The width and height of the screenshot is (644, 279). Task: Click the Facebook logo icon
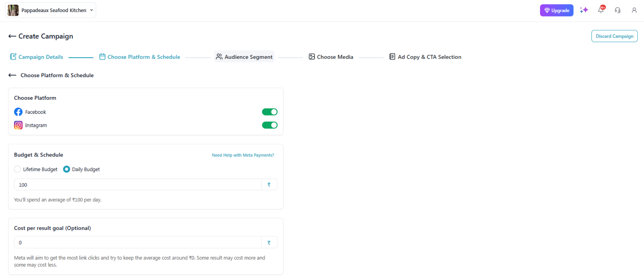(x=18, y=112)
